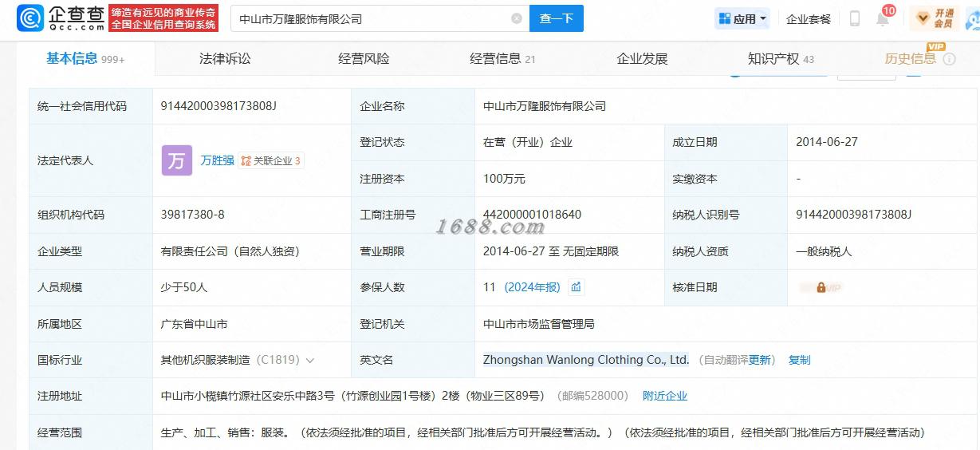This screenshot has width=980, height=450.
Task: Select company type 有限责任公司（自然人独资）
Action: tap(230, 251)
